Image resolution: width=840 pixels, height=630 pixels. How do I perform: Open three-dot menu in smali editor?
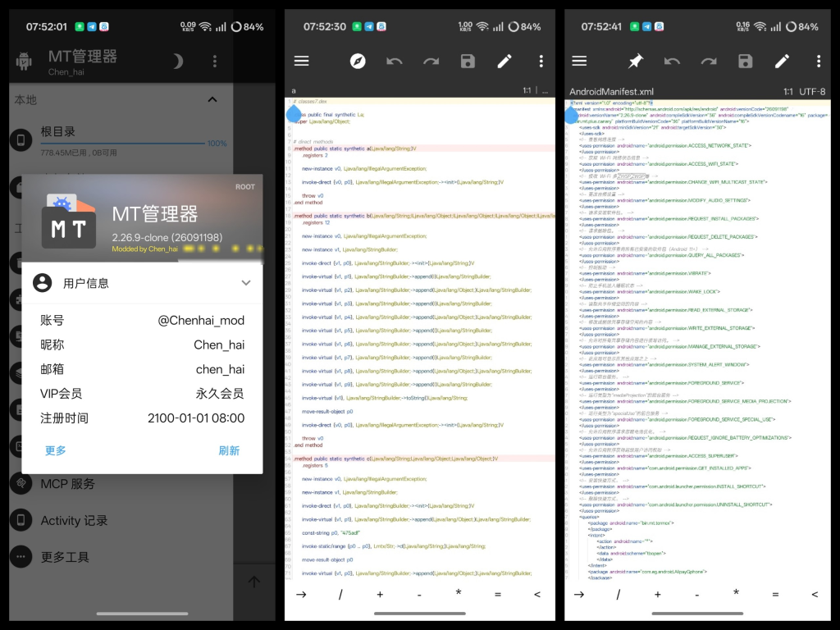[x=541, y=61]
